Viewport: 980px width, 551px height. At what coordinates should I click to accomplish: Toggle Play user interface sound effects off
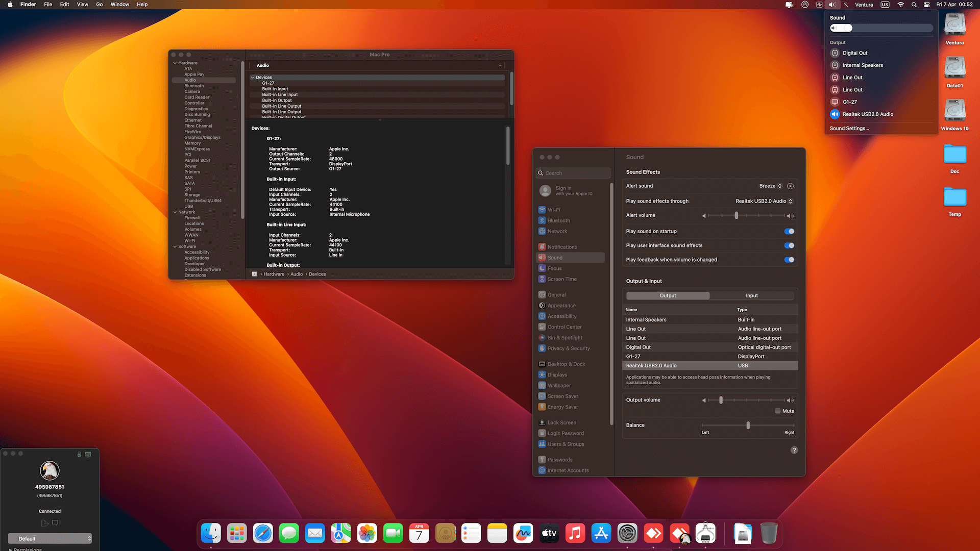coord(789,245)
